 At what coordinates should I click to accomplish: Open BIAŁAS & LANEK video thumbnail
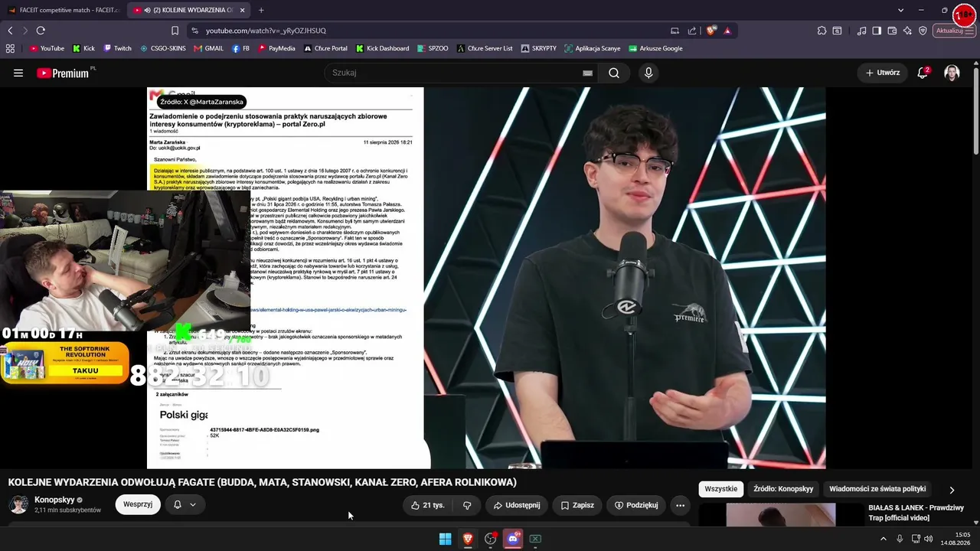pyautogui.click(x=781, y=515)
